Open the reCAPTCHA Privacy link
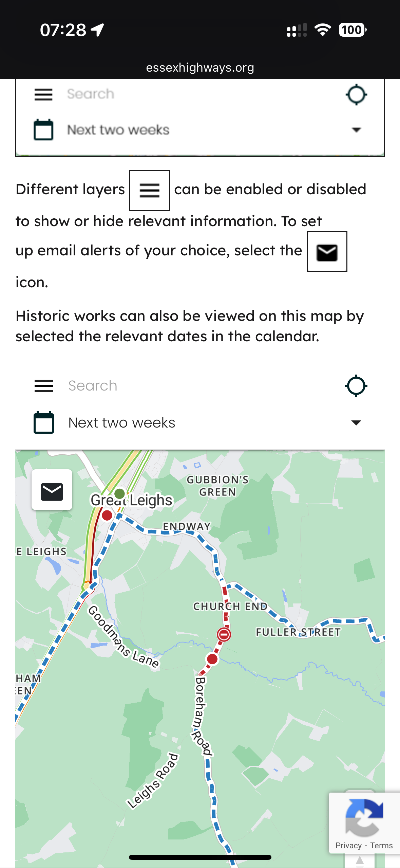 [348, 845]
